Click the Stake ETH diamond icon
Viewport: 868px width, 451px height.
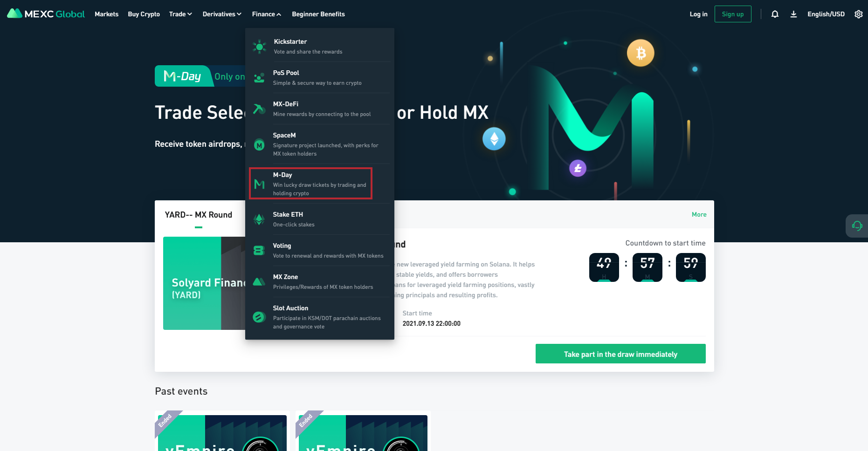coord(259,219)
